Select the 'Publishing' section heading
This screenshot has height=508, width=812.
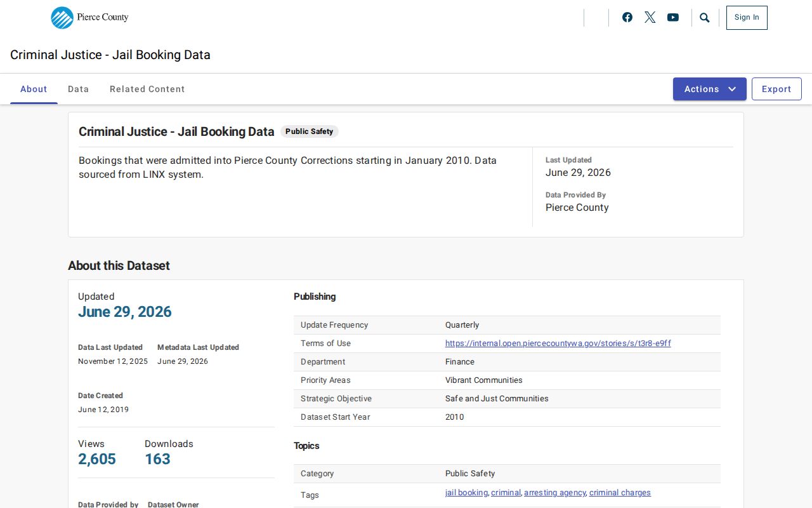tap(315, 297)
